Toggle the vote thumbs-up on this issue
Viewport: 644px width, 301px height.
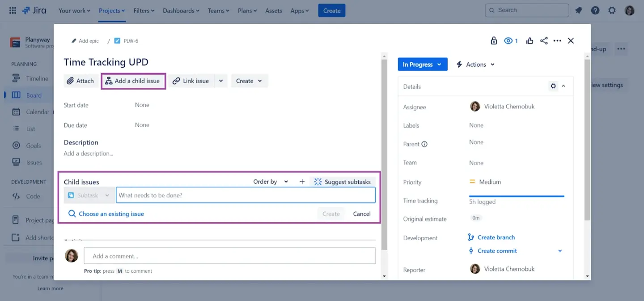(530, 40)
